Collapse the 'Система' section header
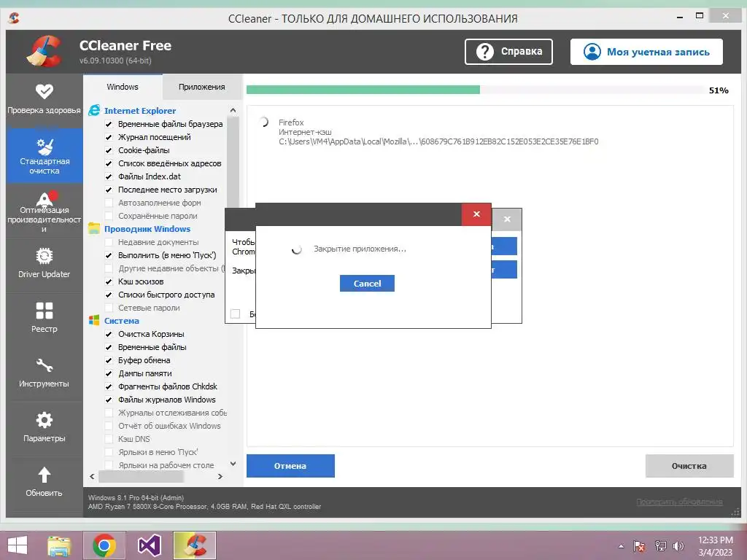Screen dimensions: 747x560 pyautogui.click(x=122, y=321)
